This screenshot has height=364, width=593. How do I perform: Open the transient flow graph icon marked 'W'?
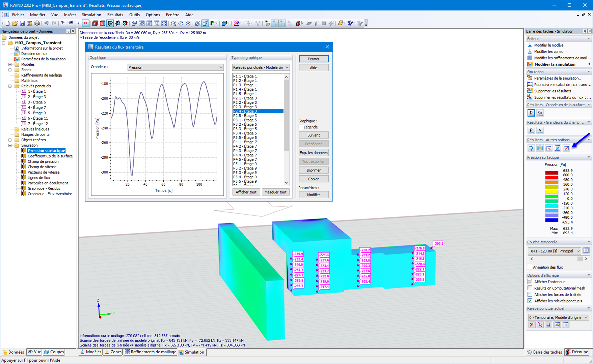click(566, 148)
